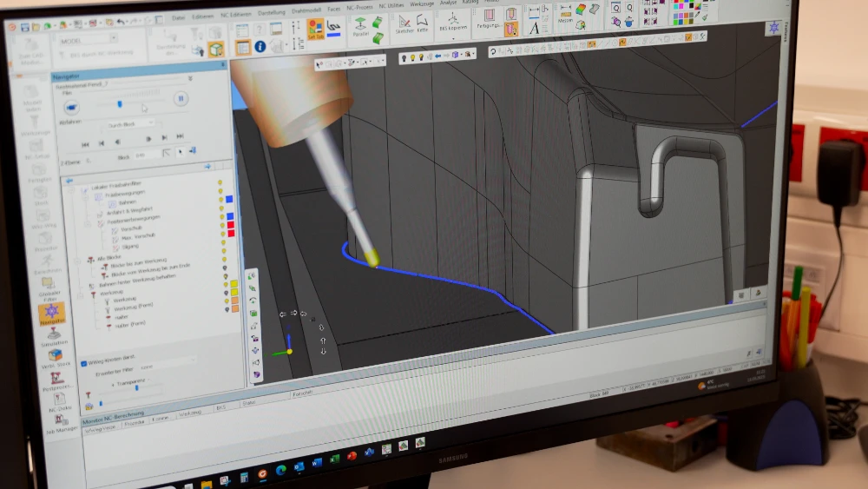The image size is (868, 489).
Task: Select the Sketcher tool
Action: click(x=404, y=23)
